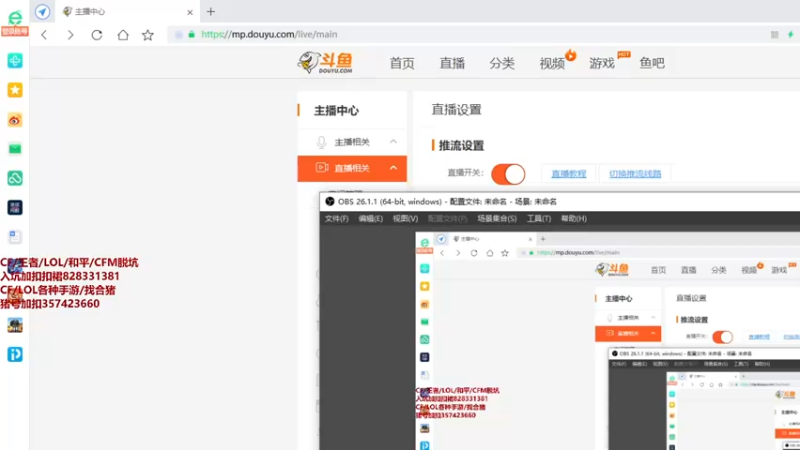Open the 直播教程 link
The width and height of the screenshot is (800, 450).
coord(569,174)
